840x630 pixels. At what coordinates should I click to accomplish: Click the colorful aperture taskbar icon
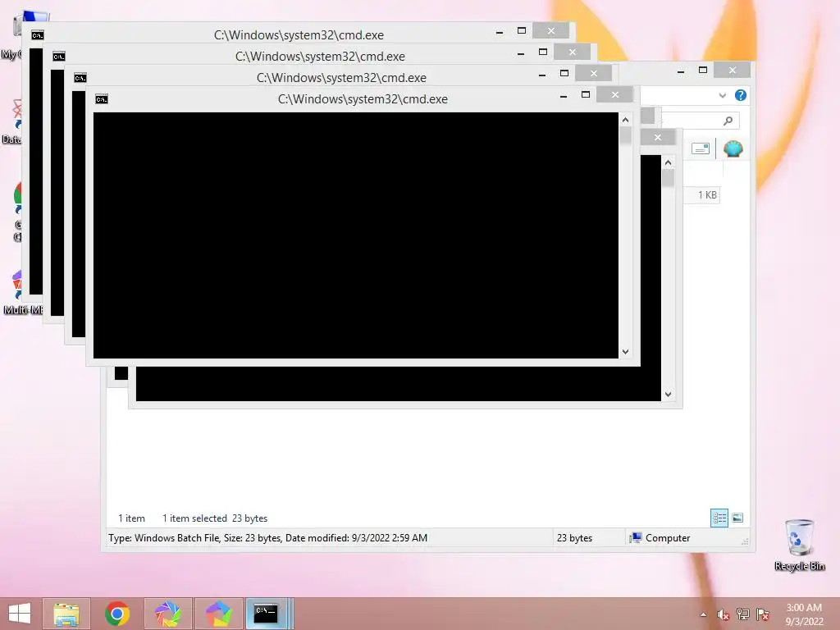(x=168, y=614)
